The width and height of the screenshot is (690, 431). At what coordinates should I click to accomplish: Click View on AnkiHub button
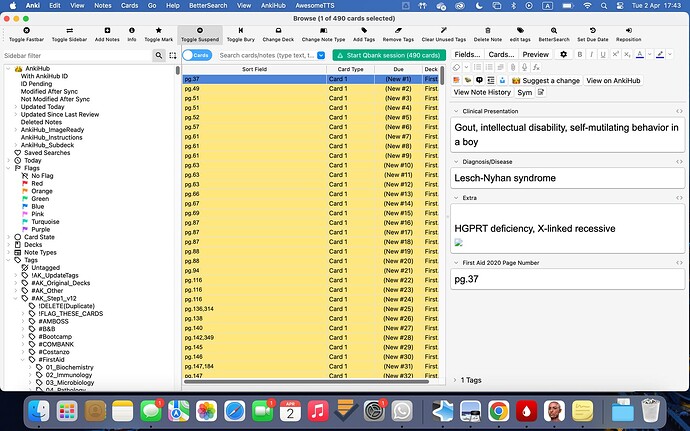613,81
